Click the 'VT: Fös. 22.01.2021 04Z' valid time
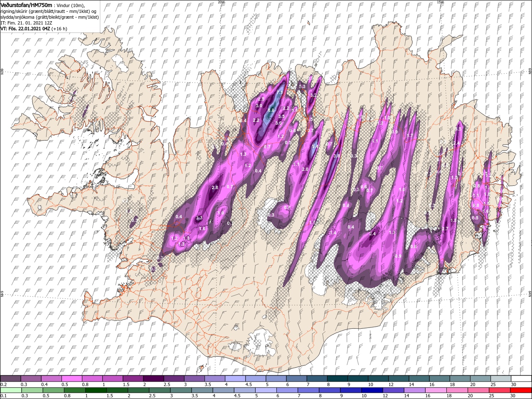532x399 pixels. [x=25, y=29]
